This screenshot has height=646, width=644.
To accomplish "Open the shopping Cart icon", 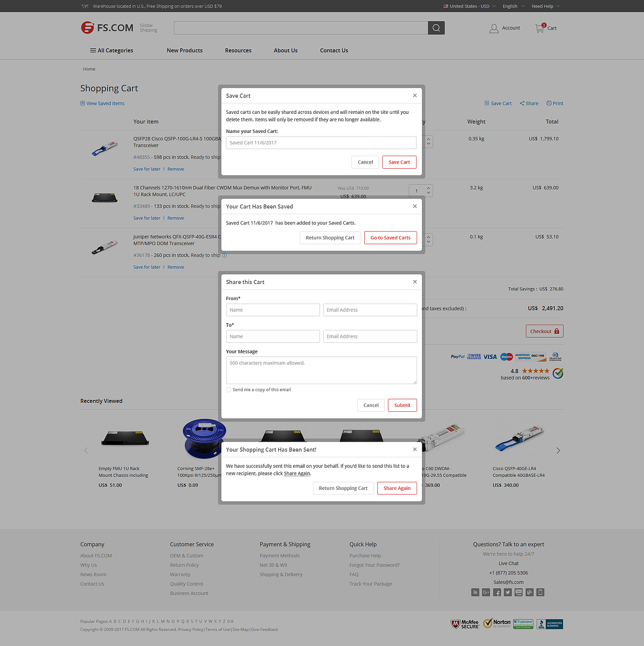I will coord(540,28).
